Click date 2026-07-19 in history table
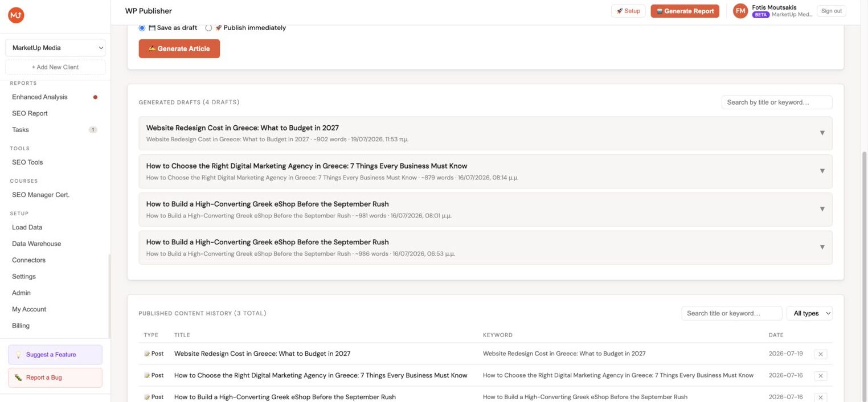This screenshot has width=868, height=402. [x=786, y=354]
